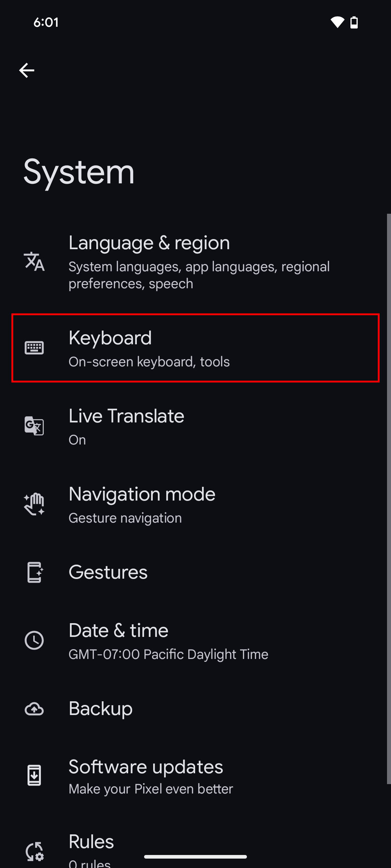
Task: Go to Backup settings
Action: (199, 709)
